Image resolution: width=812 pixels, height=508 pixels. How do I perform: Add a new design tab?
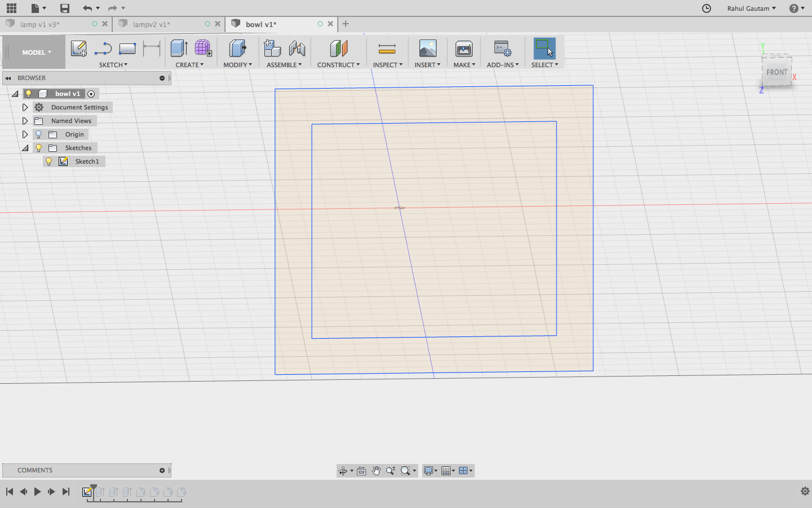[x=346, y=24]
